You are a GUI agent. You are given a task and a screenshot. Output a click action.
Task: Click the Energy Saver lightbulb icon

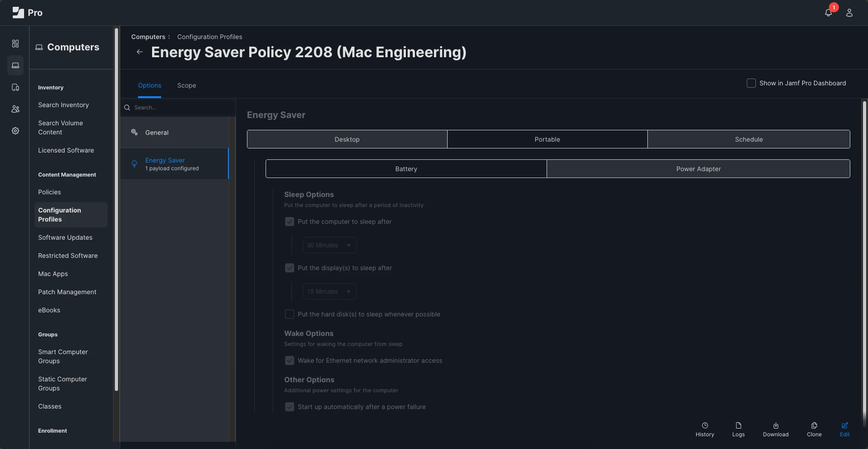pos(134,164)
